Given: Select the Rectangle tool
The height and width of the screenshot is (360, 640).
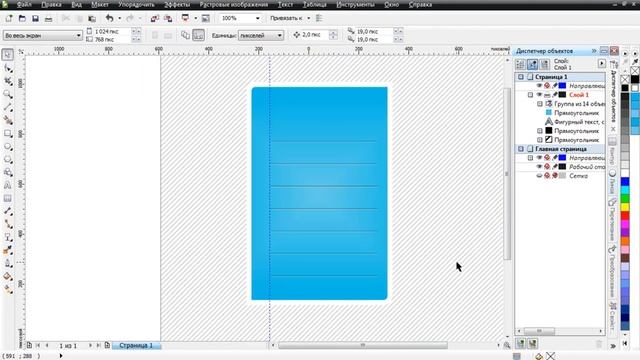Looking at the screenshot, I should (8, 133).
